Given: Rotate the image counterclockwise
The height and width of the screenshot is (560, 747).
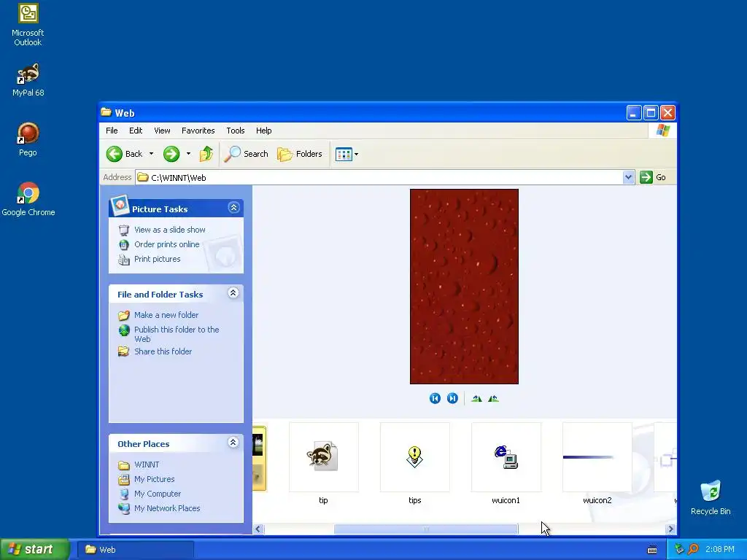Looking at the screenshot, I should 493,399.
